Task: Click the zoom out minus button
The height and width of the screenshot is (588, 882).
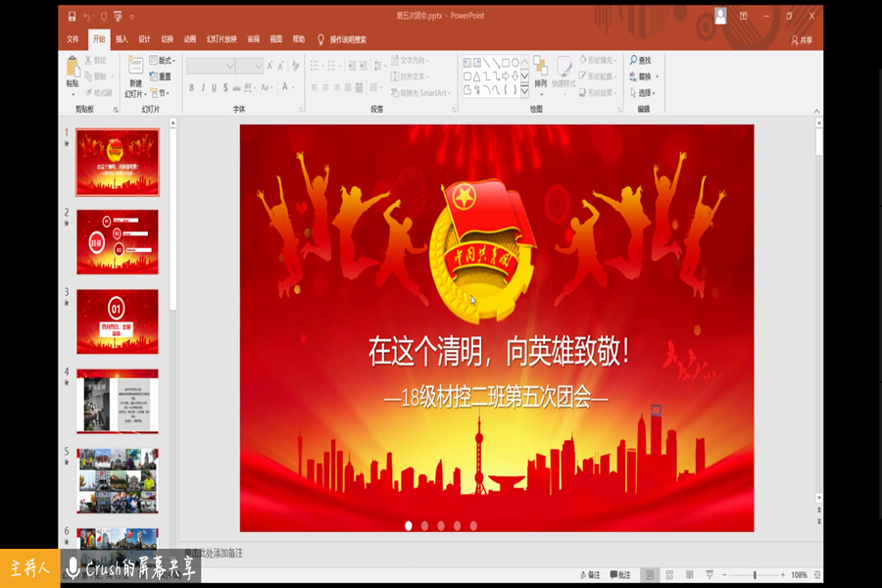Action: point(724,574)
